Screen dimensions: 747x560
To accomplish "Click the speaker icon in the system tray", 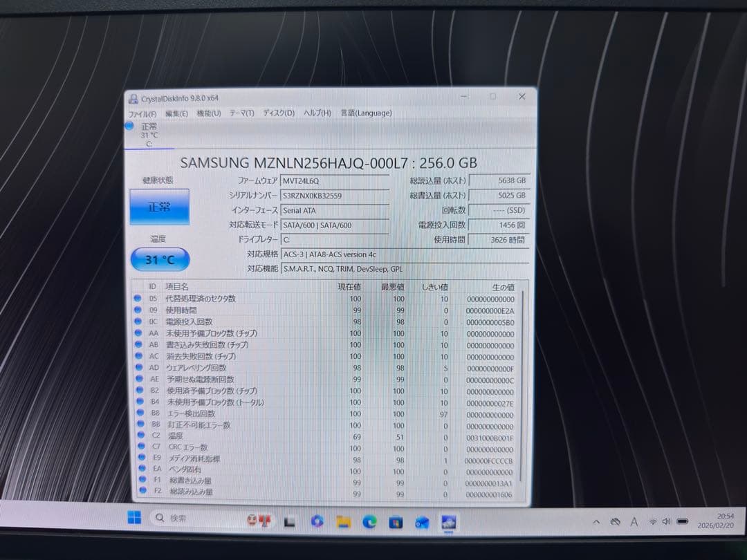I will pyautogui.click(x=665, y=522).
